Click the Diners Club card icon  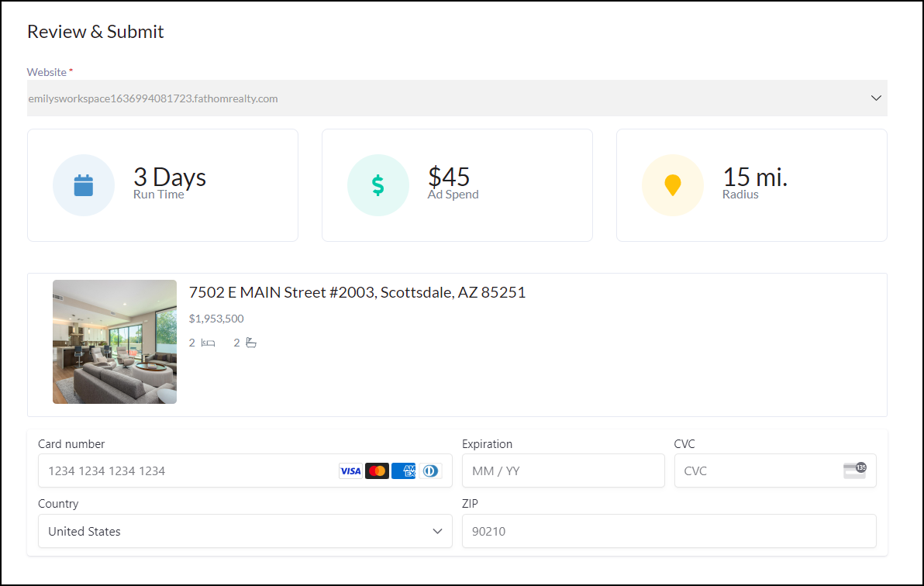pos(430,471)
